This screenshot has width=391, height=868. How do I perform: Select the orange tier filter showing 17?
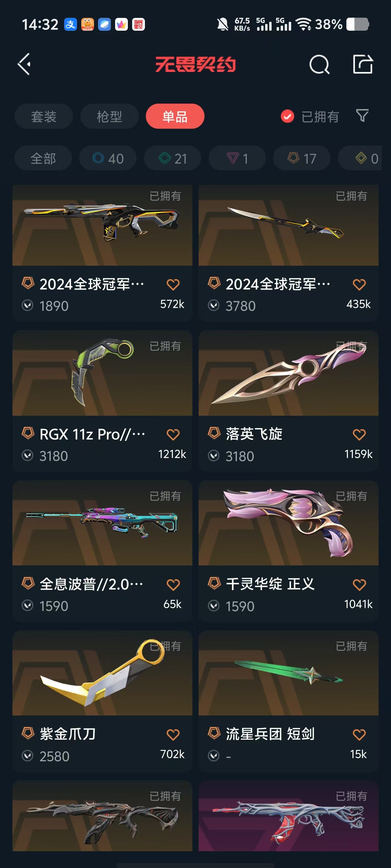(302, 158)
